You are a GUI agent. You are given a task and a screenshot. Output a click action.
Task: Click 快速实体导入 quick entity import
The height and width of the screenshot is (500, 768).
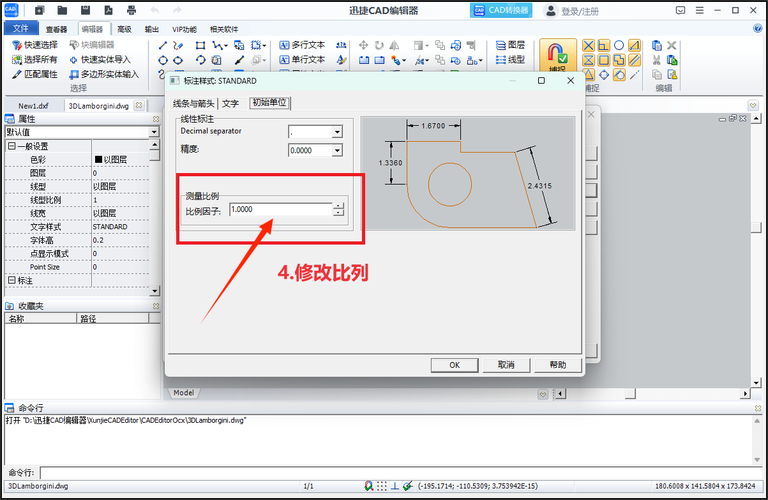[100, 60]
